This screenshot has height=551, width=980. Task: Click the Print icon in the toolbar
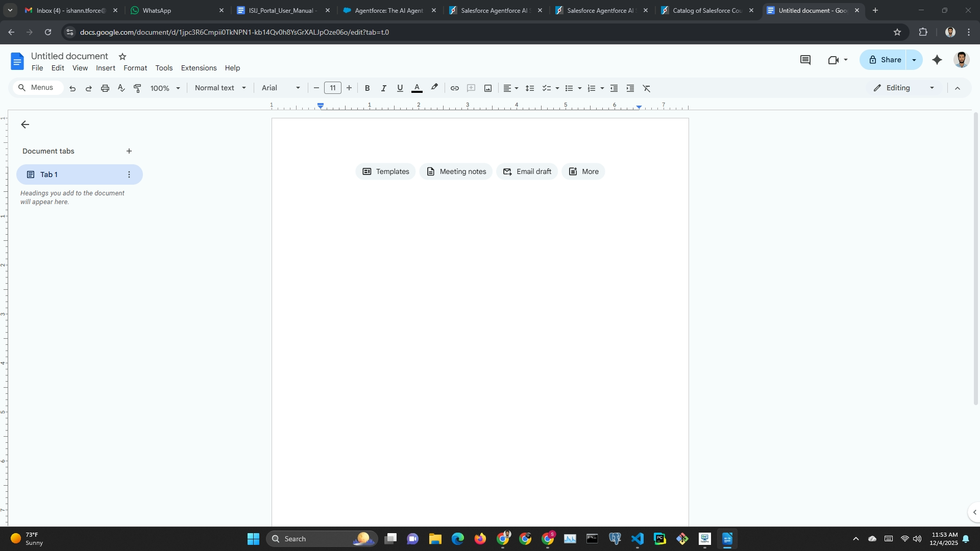point(105,88)
